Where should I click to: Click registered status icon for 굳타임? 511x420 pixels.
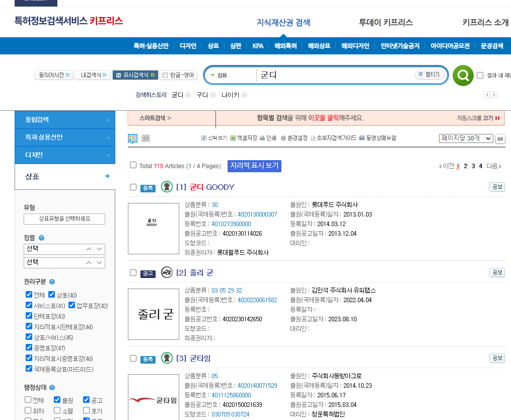click(167, 358)
